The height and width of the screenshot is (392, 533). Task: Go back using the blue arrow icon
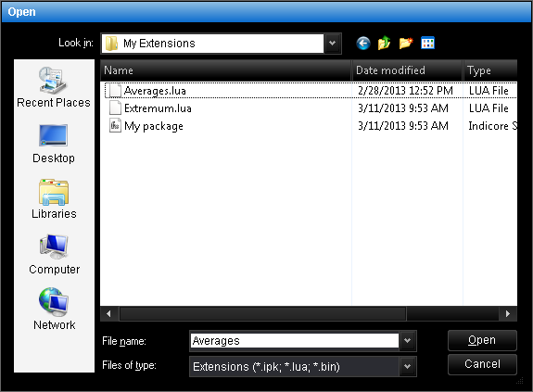[x=363, y=44]
